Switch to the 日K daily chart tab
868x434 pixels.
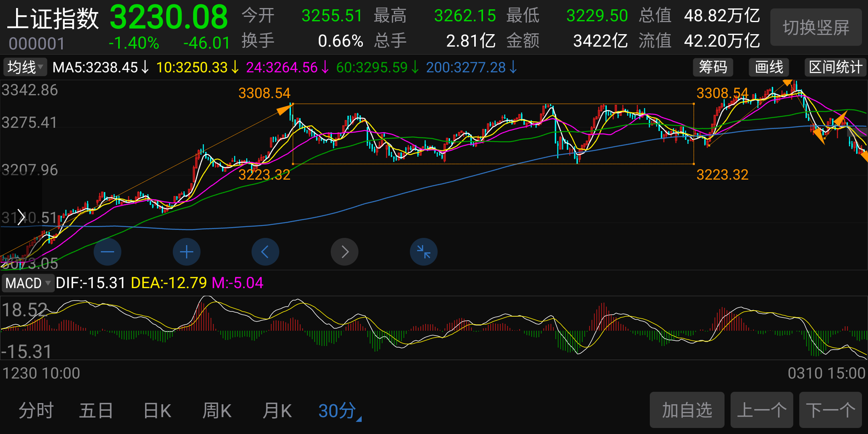pyautogui.click(x=157, y=410)
